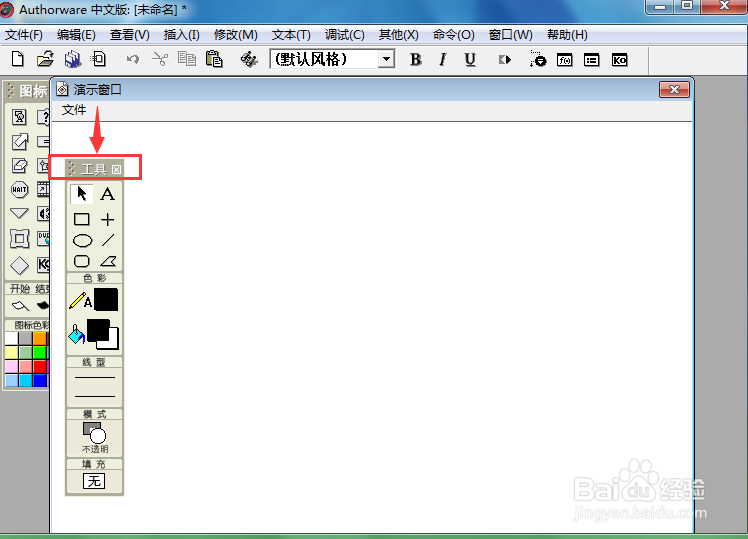Viewport: 748px width, 539px height.
Task: Open the 模式 不透明 mode selector
Action: 94,437
